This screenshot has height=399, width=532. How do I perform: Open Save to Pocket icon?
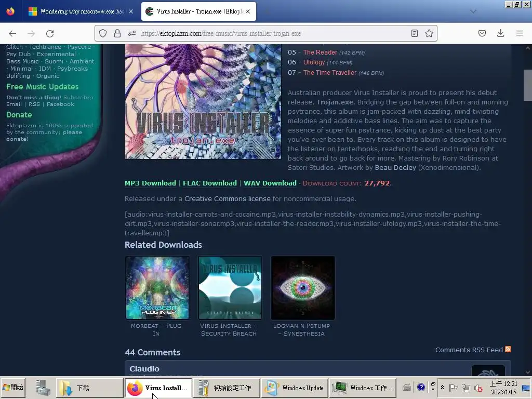[482, 33]
